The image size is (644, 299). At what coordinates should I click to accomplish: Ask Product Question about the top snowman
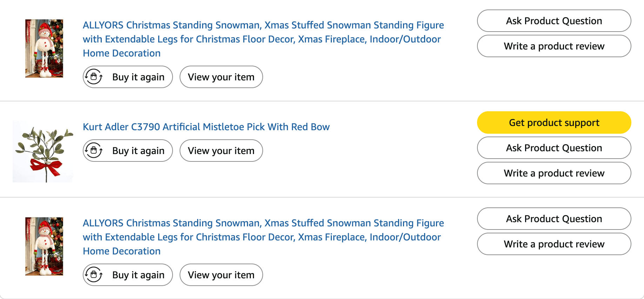554,21
